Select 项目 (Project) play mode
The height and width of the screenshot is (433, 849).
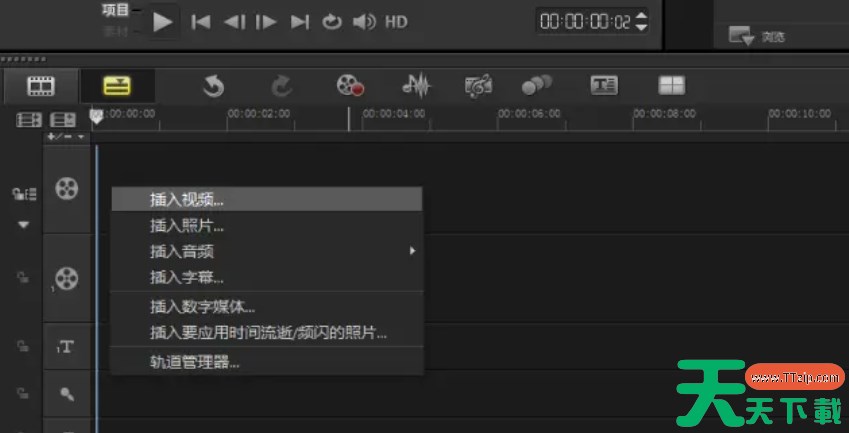[x=115, y=10]
